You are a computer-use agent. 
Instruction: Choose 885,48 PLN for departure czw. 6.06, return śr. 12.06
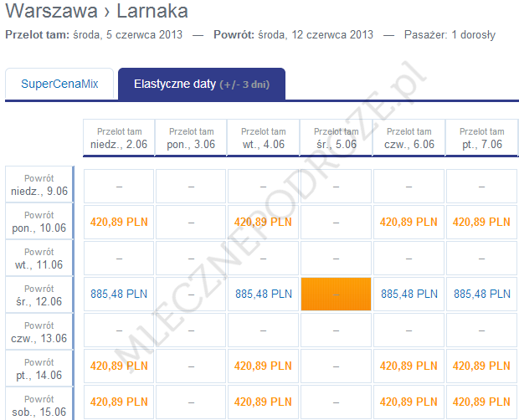pyautogui.click(x=409, y=294)
